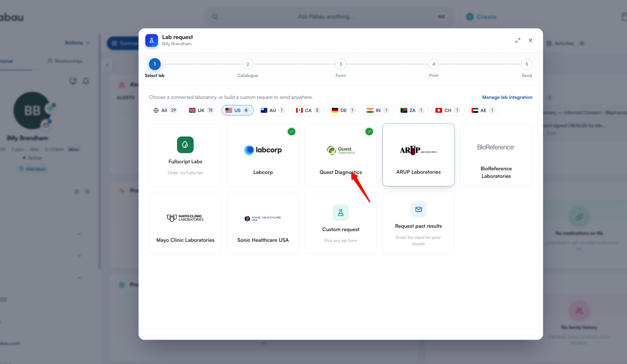The image size is (627, 364).
Task: Pick the Sonic Healthcare USA logo
Action: coord(263,218)
